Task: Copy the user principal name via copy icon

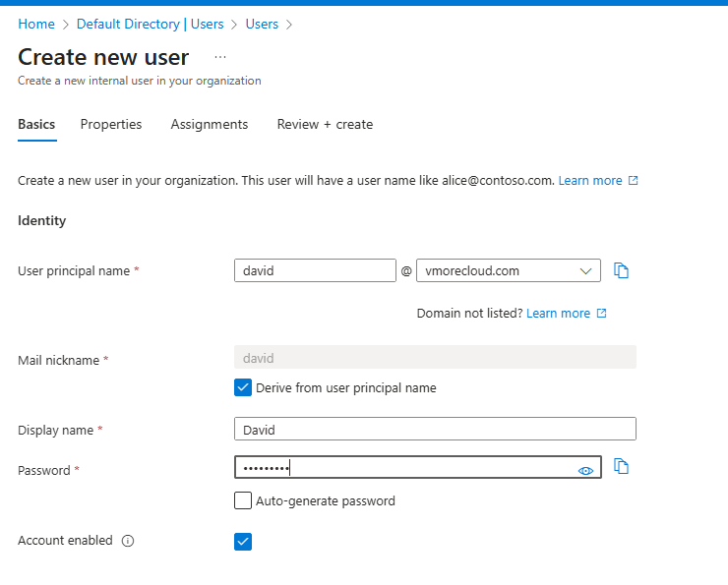Action: 621,270
